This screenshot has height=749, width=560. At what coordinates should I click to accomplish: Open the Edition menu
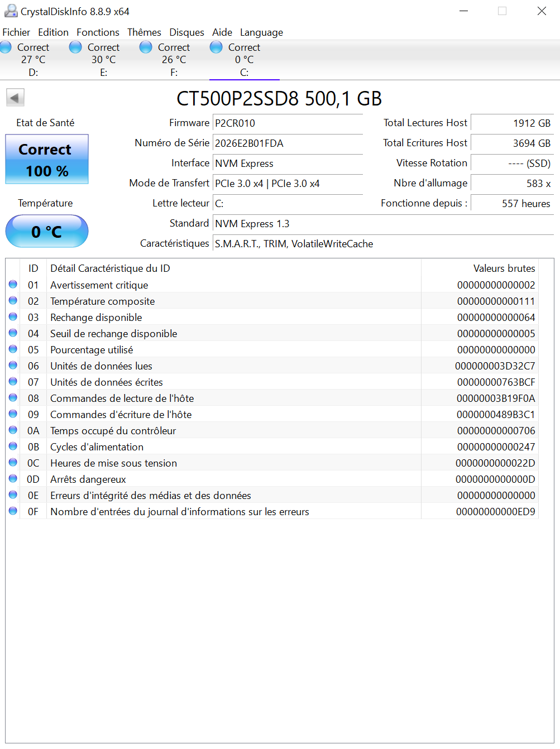(53, 32)
